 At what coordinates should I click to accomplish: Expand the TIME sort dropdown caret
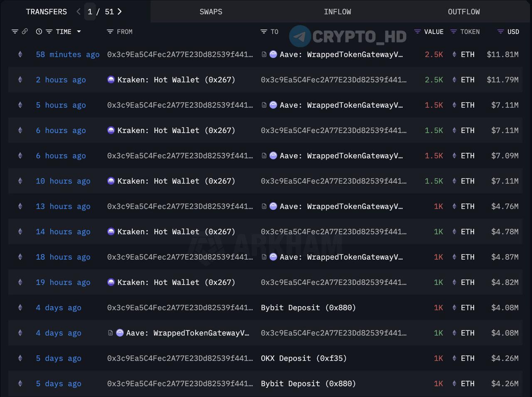79,32
